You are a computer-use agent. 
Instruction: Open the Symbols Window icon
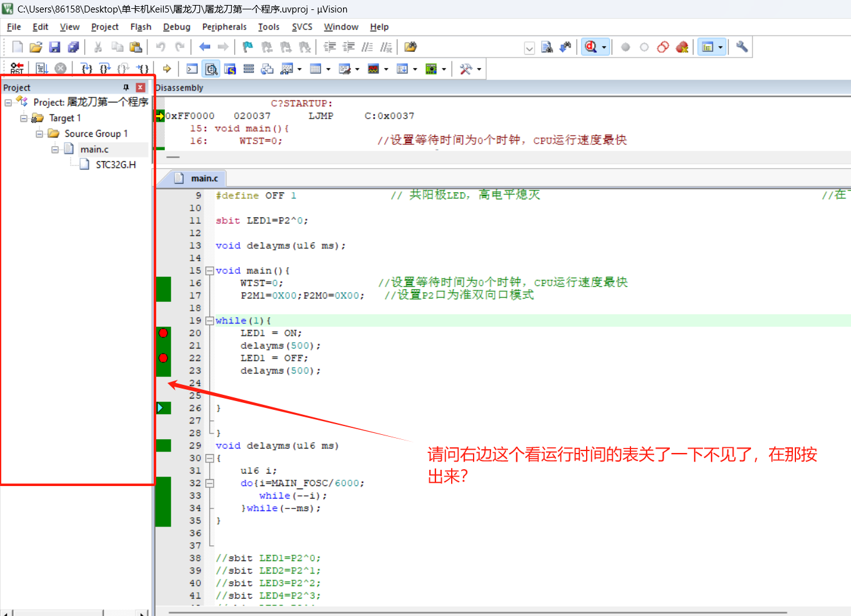[230, 69]
